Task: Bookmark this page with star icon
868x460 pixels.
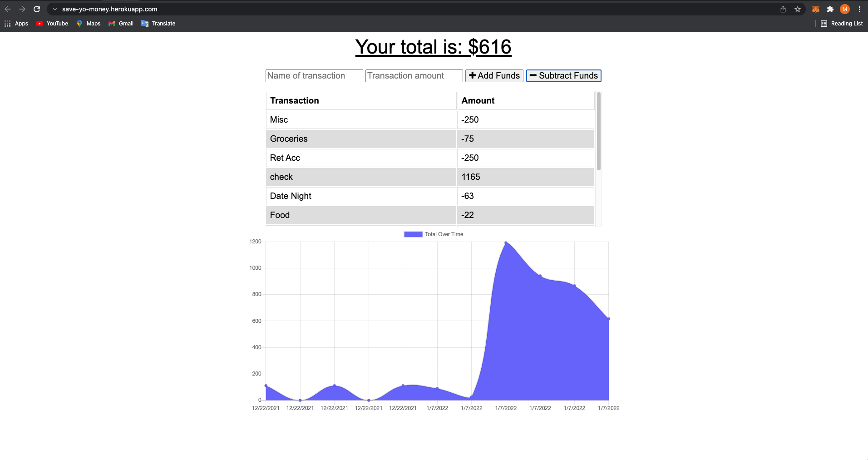Action: click(x=798, y=9)
